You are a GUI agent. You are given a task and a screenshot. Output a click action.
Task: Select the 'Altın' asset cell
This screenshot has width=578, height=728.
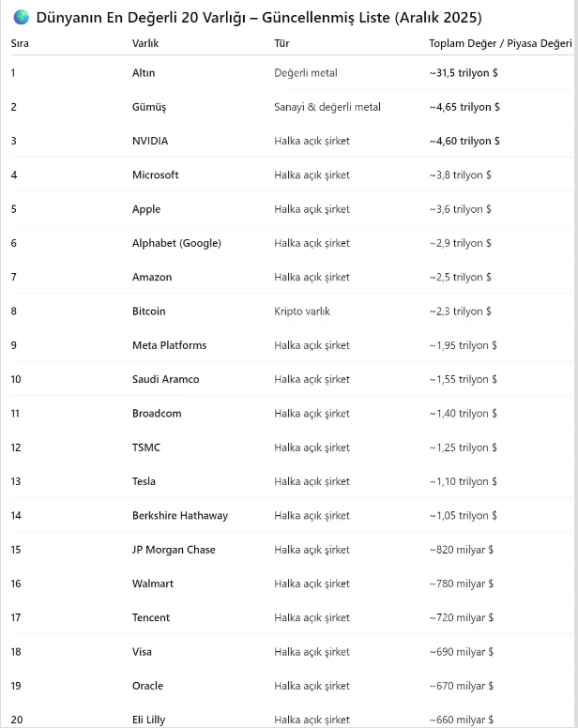pos(144,72)
